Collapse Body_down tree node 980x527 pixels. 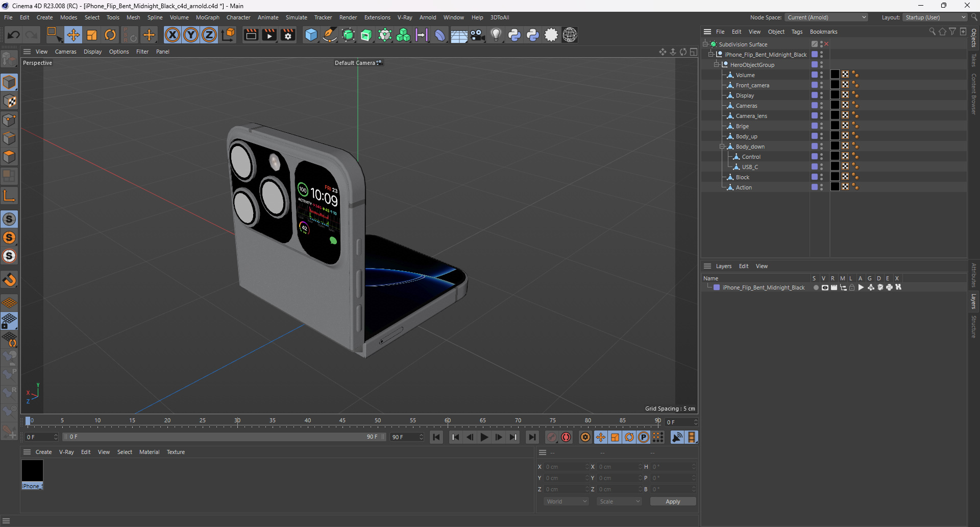[x=722, y=146]
